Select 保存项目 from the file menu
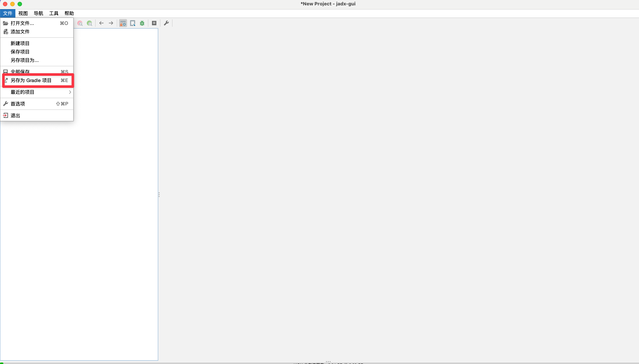 coord(37,52)
